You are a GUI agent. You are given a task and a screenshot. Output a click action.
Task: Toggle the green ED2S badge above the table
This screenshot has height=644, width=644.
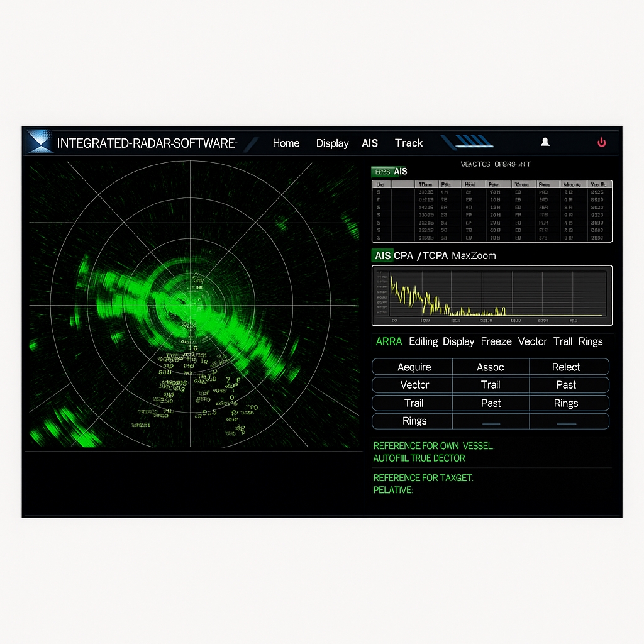click(381, 172)
